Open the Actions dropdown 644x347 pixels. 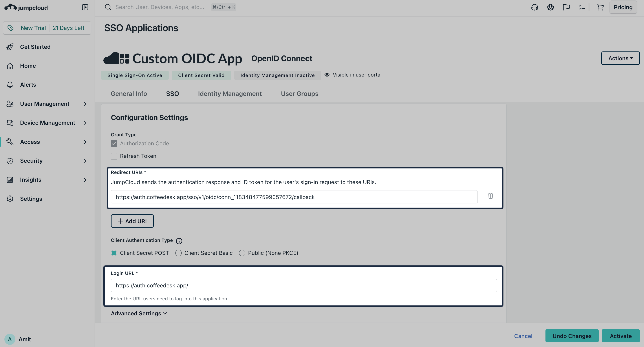(620, 58)
